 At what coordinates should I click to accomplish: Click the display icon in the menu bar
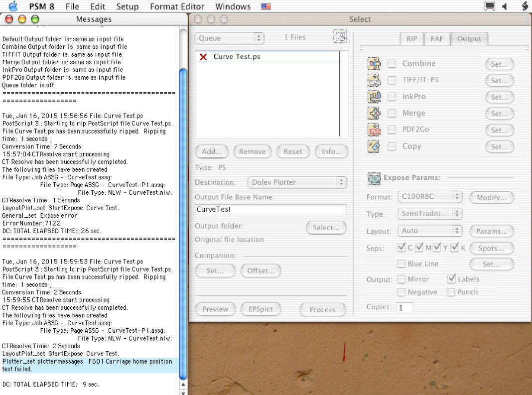click(489, 6)
